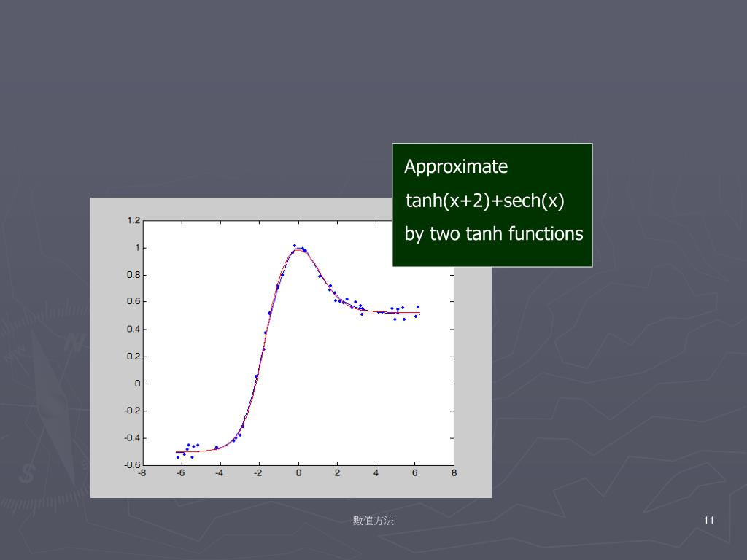747x560 pixels.
Task: Click x-axis label -6
Action: pyautogui.click(x=181, y=473)
